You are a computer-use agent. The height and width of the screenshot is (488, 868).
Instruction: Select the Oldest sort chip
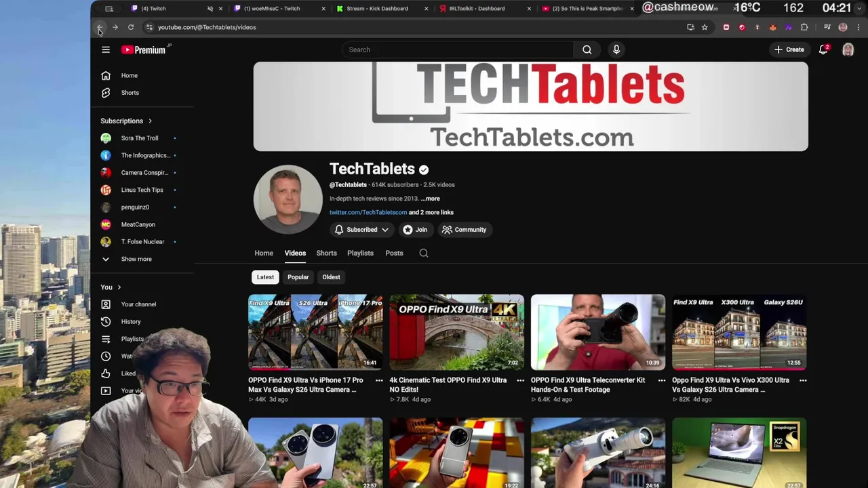point(331,277)
